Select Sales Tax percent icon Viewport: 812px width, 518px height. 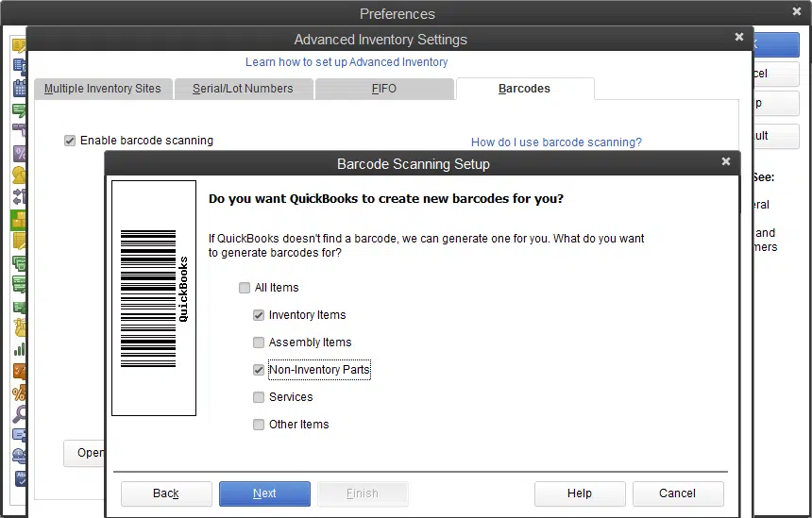[x=19, y=393]
